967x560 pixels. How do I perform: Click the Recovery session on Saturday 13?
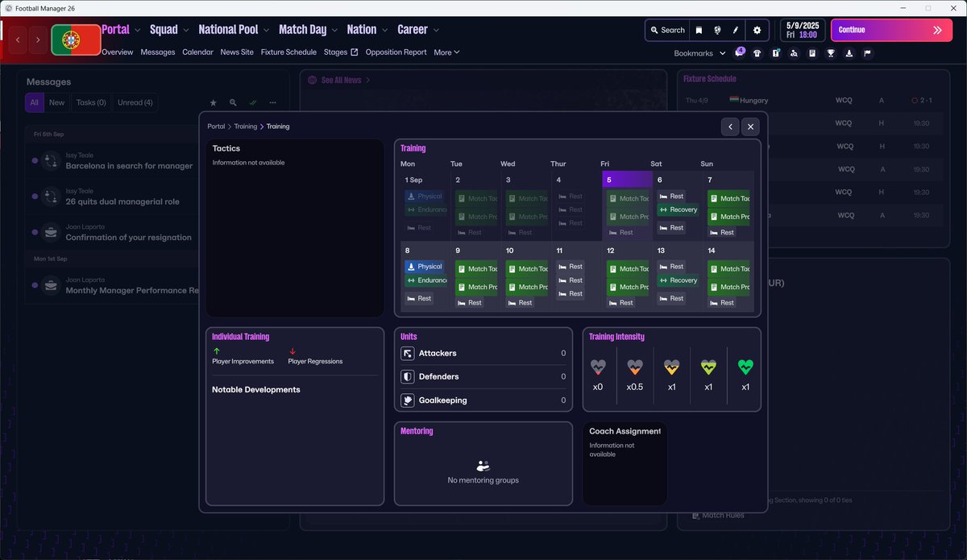click(x=679, y=280)
